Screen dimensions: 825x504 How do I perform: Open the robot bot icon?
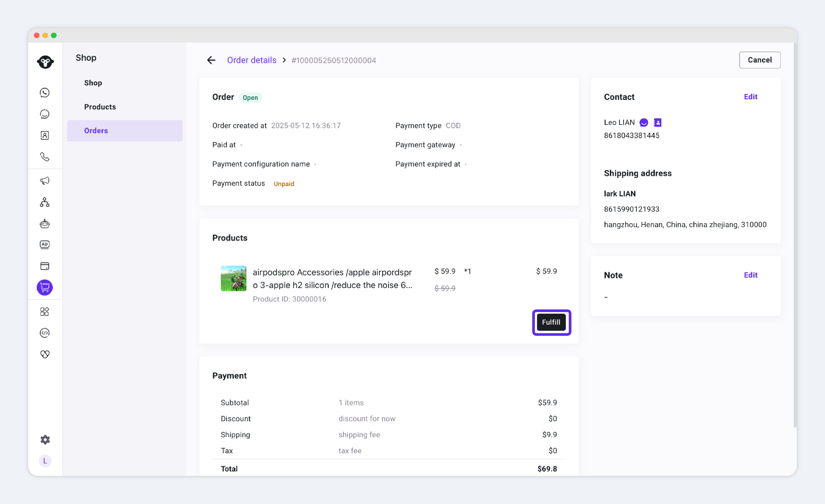tap(45, 223)
